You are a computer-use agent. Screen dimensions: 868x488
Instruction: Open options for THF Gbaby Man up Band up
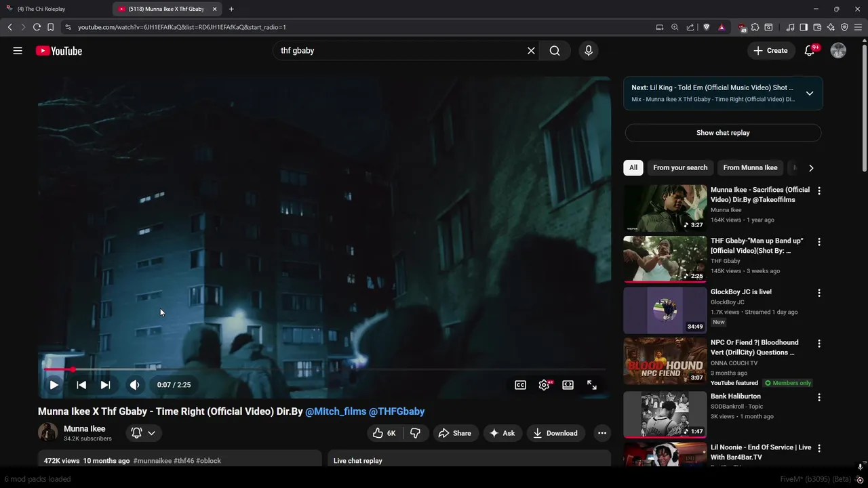[x=819, y=242]
